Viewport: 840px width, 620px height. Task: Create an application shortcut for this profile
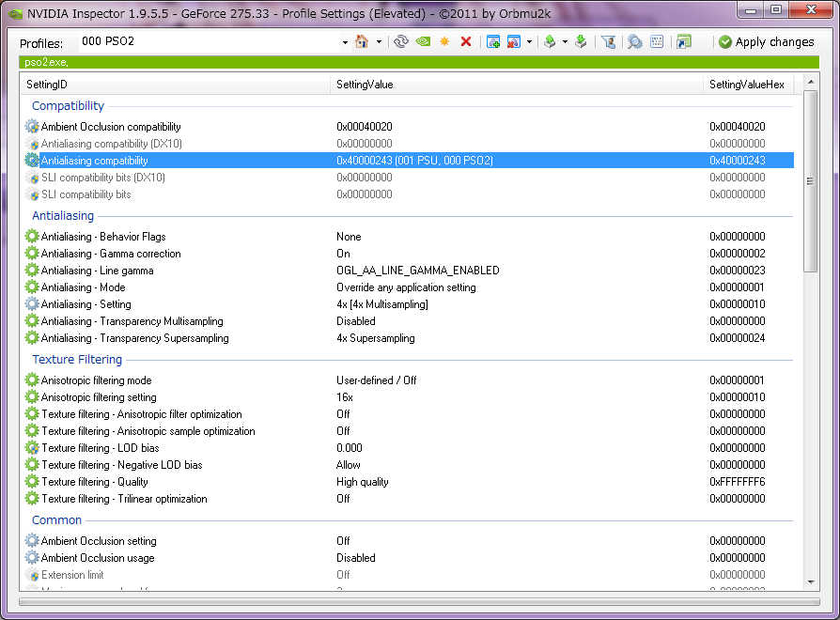pos(684,41)
